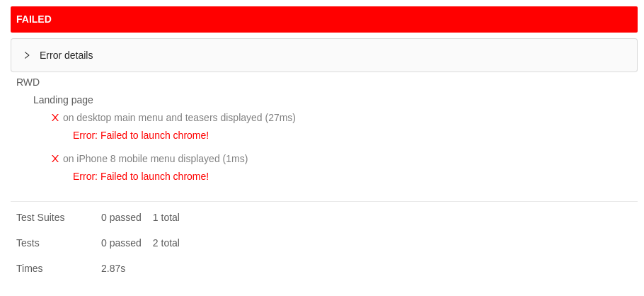Click the Times summary label
Screen dimensions: 644x296
[30, 268]
